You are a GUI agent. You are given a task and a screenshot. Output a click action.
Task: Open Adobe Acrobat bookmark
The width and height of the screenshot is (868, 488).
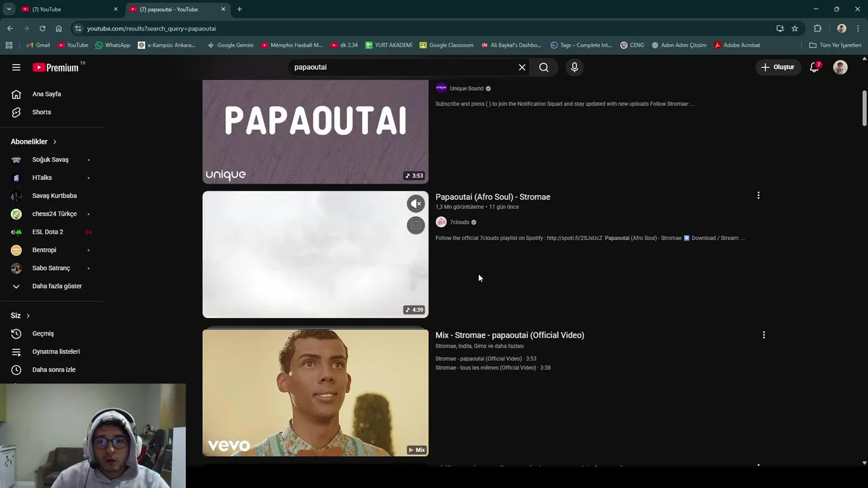click(x=736, y=45)
